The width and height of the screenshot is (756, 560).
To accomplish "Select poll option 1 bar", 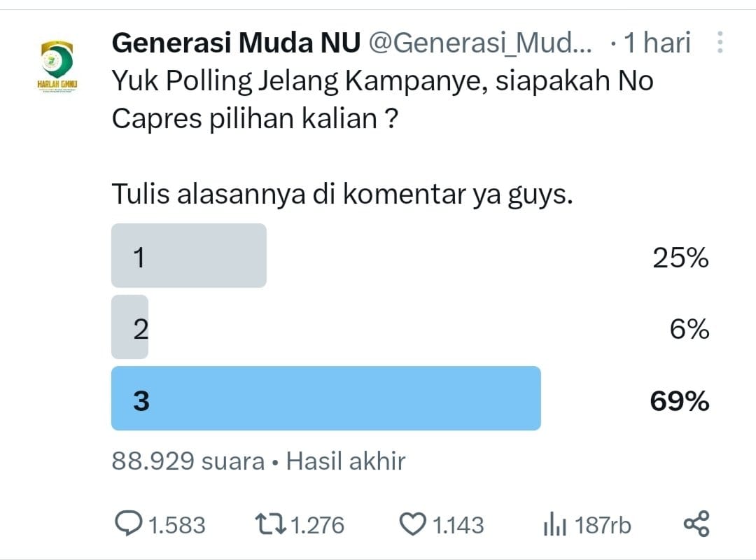I will 189,255.
